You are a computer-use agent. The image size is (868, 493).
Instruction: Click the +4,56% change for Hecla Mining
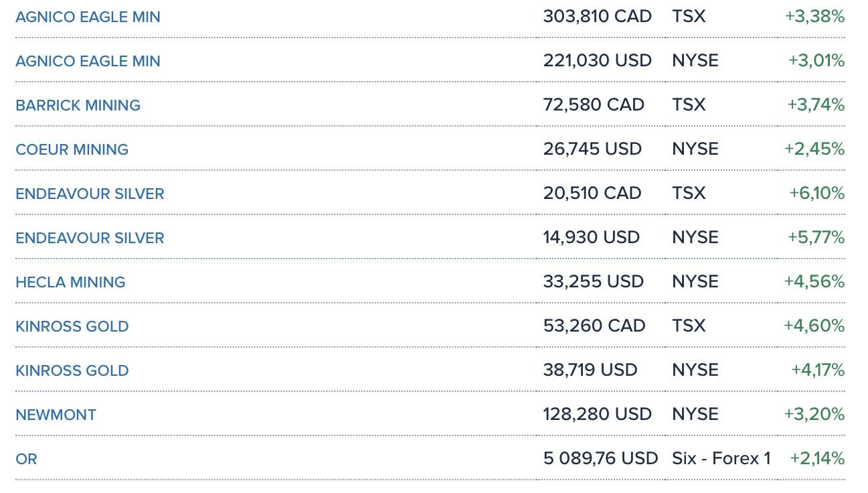814,282
